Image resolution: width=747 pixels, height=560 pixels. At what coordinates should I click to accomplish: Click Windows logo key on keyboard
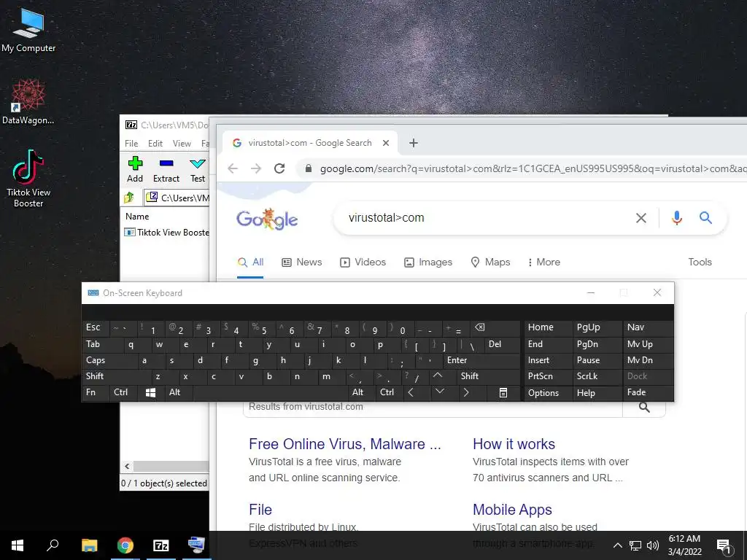tap(150, 392)
